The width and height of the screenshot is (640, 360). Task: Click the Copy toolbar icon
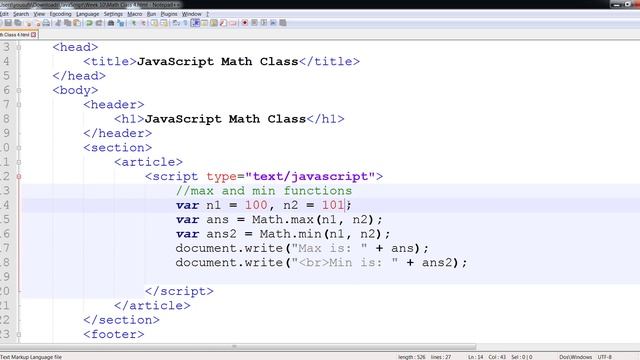[67, 23]
